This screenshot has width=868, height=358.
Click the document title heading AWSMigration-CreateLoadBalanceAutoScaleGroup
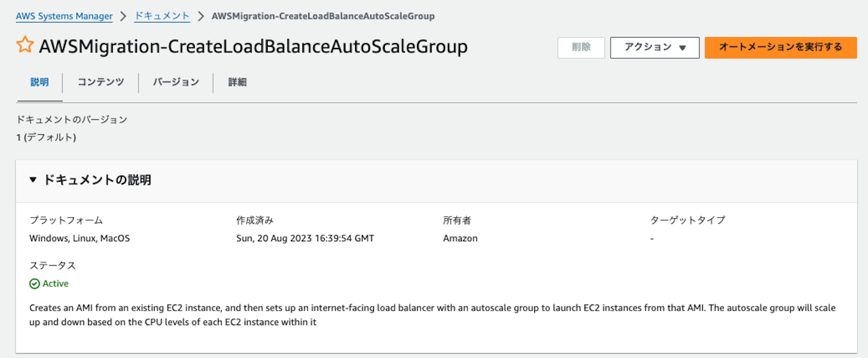click(253, 47)
